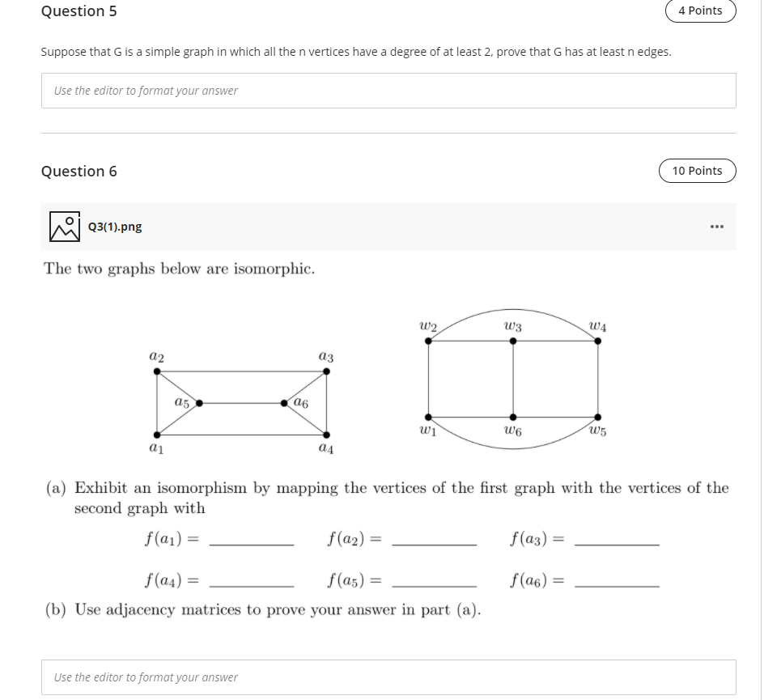Viewport: 781px width, 700px height.
Task: Open the Q3(1).png attachment
Action: point(114,227)
